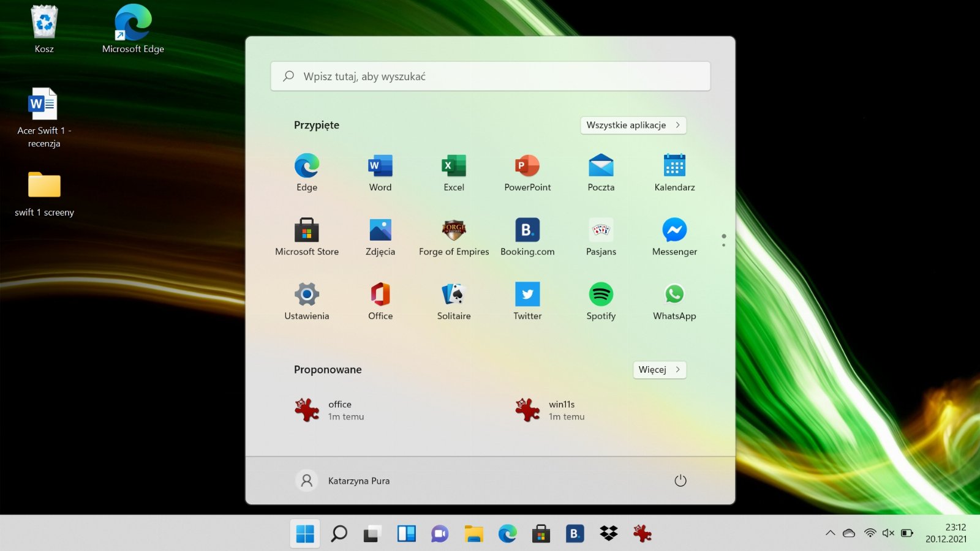This screenshot has height=551, width=980.
Task: Click the battery tray icon
Action: [908, 533]
